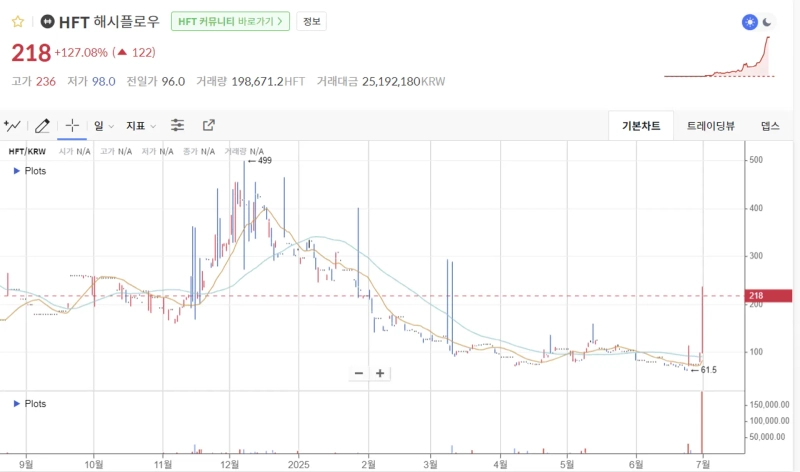The height and width of the screenshot is (472, 800).
Task: Open chart in popup window icon
Action: click(x=209, y=126)
